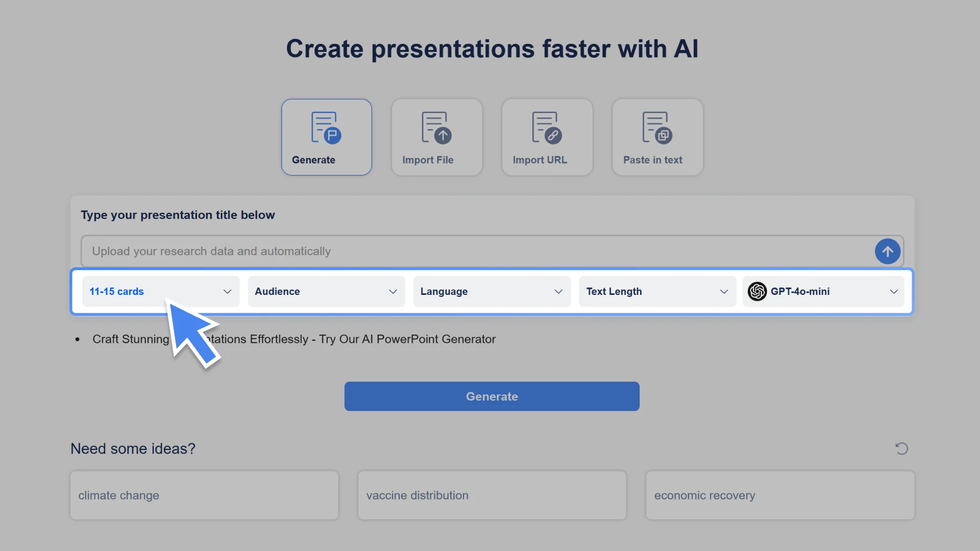Focus the presentation title input field
980x551 pixels.
[x=492, y=251]
